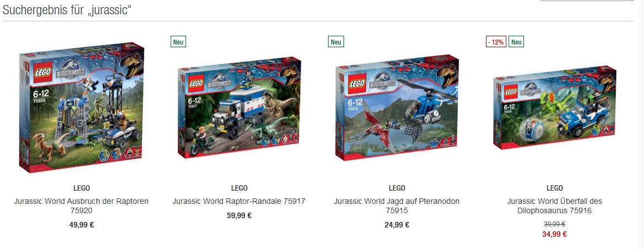644x250 pixels.
Task: Click the box at the top right corner
Action: click(587, 1)
